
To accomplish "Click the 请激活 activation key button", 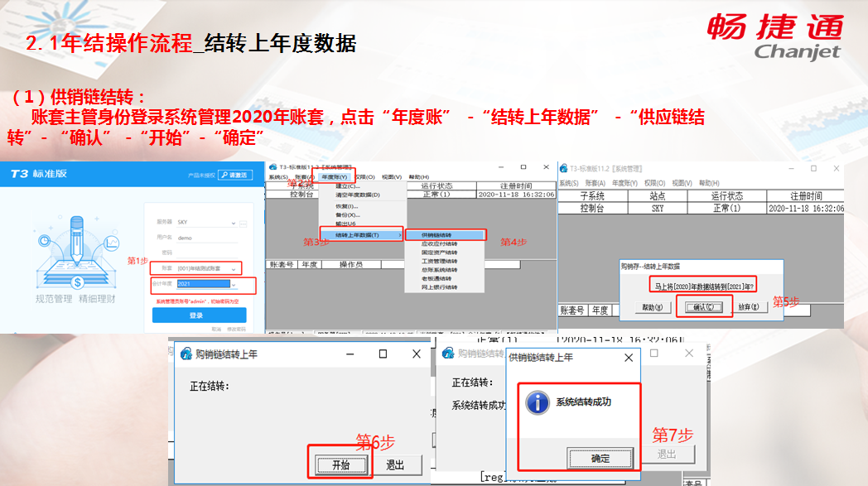I will point(235,175).
